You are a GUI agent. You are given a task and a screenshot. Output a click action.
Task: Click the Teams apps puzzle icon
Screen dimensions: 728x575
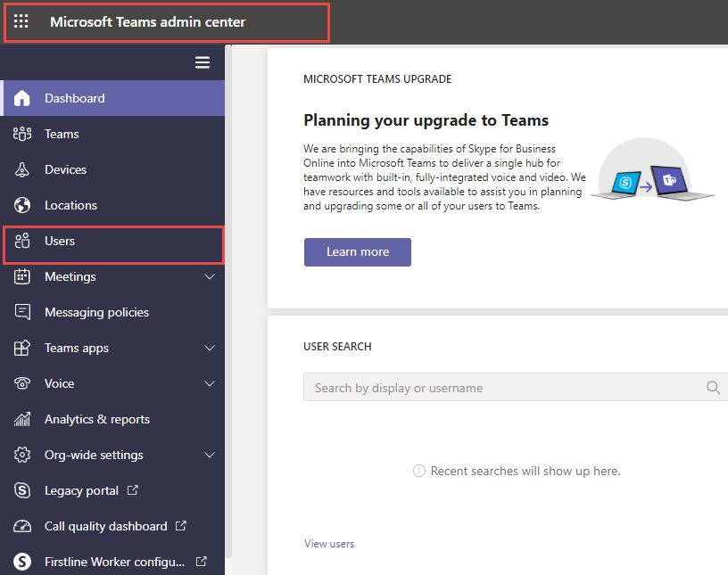[x=21, y=348]
